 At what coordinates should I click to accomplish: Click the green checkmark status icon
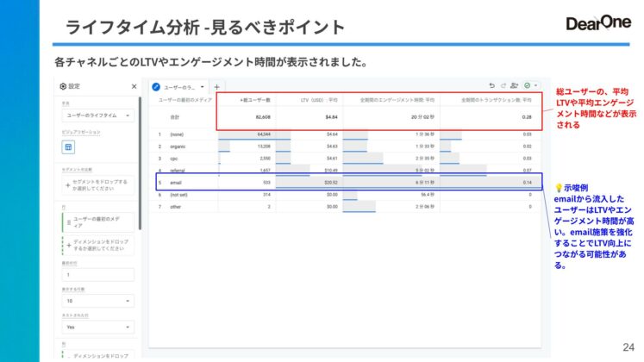point(527,85)
